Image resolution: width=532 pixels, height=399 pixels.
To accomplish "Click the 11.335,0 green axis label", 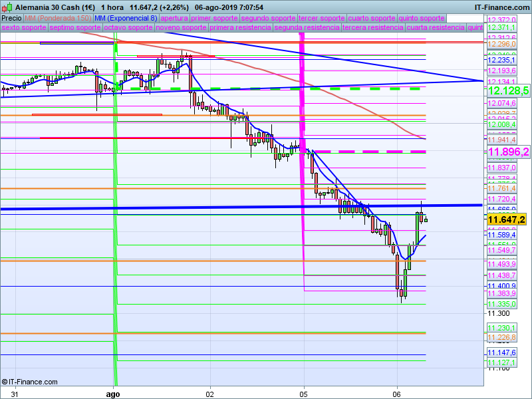I will click(502, 304).
